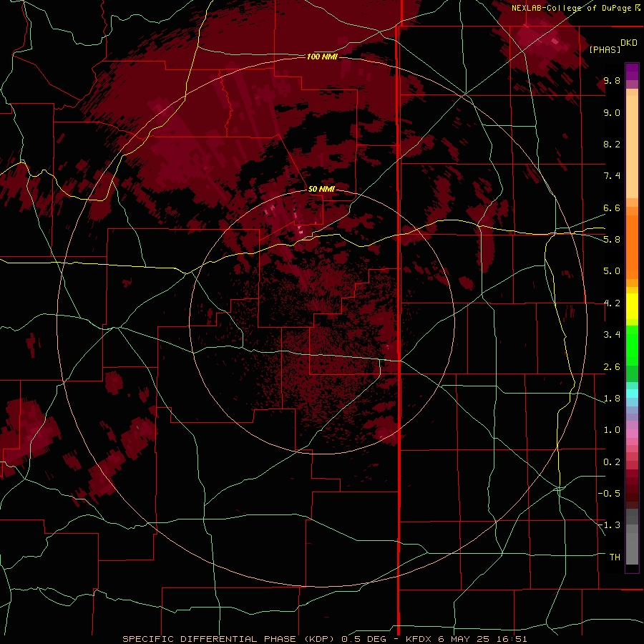Click the TH threshold label on the scale

(615, 557)
